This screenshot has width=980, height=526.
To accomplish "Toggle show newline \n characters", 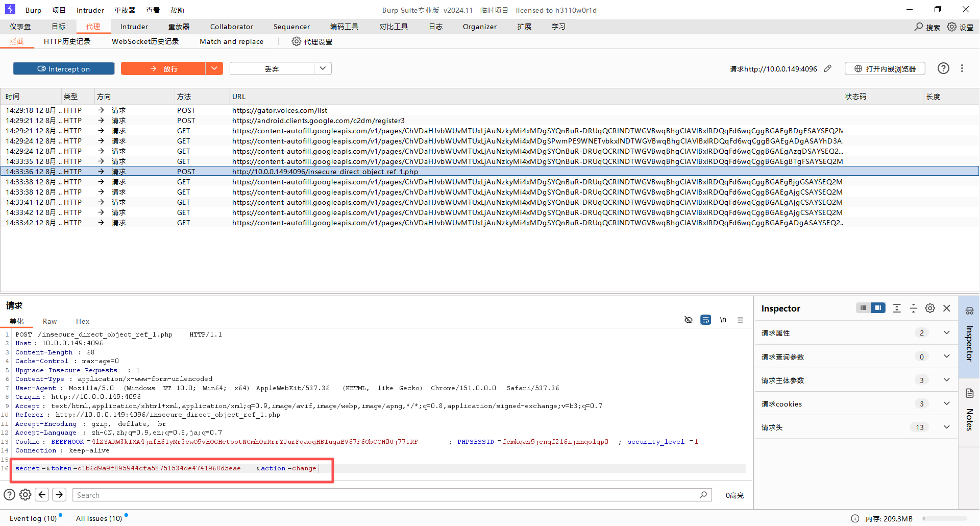I will click(723, 320).
